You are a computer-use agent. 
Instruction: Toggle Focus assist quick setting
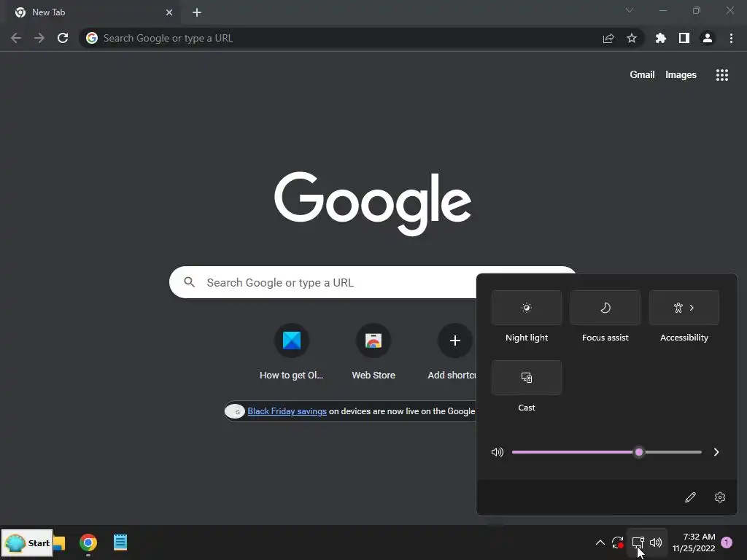tap(605, 308)
